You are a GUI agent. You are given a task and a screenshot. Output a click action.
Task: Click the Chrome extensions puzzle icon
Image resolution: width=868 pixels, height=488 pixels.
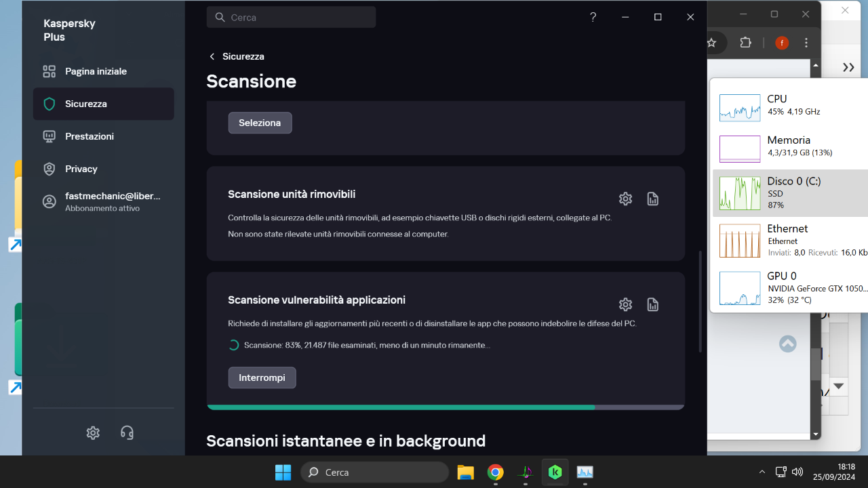746,43
